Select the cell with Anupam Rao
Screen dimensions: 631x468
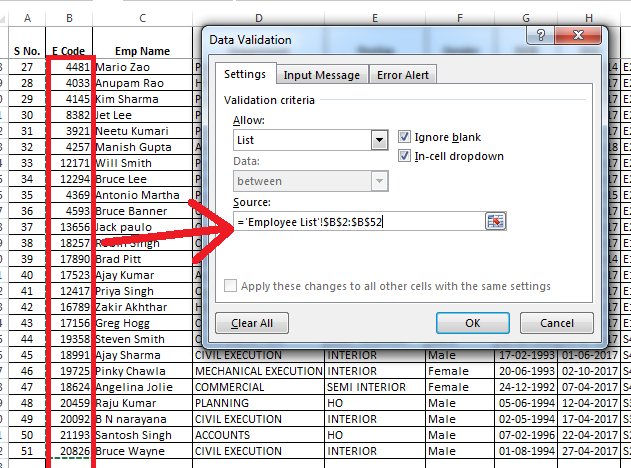click(x=142, y=83)
